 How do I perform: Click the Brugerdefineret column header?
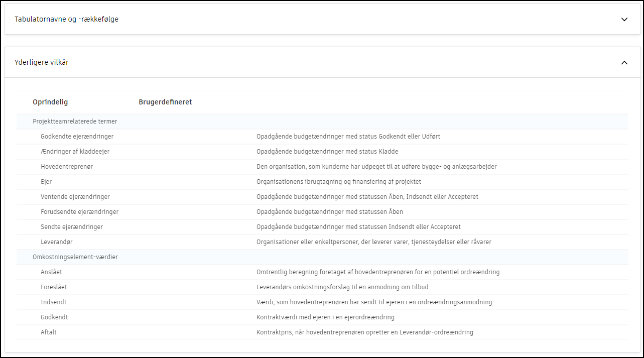[x=165, y=102]
